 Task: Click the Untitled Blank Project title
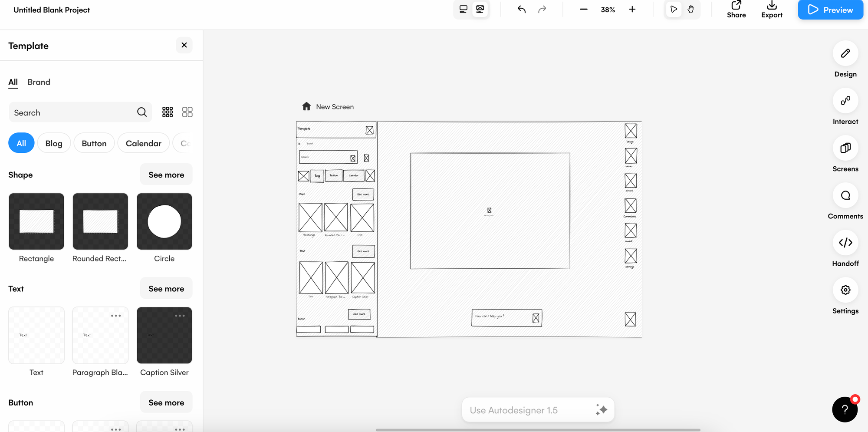click(52, 10)
